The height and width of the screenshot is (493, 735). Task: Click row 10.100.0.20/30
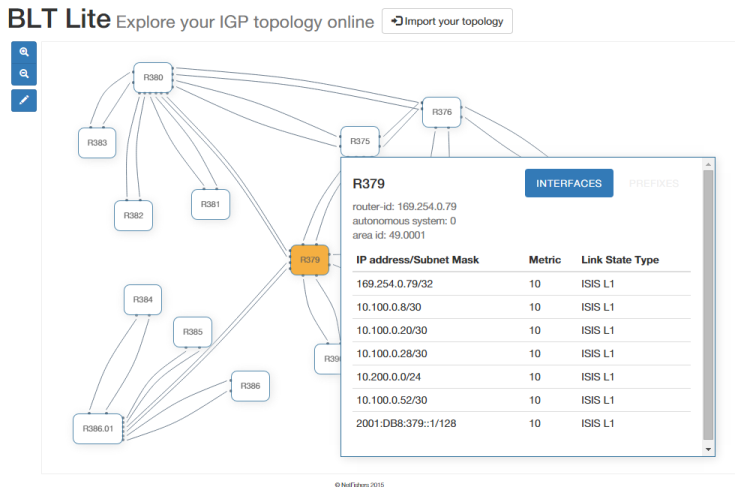pyautogui.click(x=521, y=330)
